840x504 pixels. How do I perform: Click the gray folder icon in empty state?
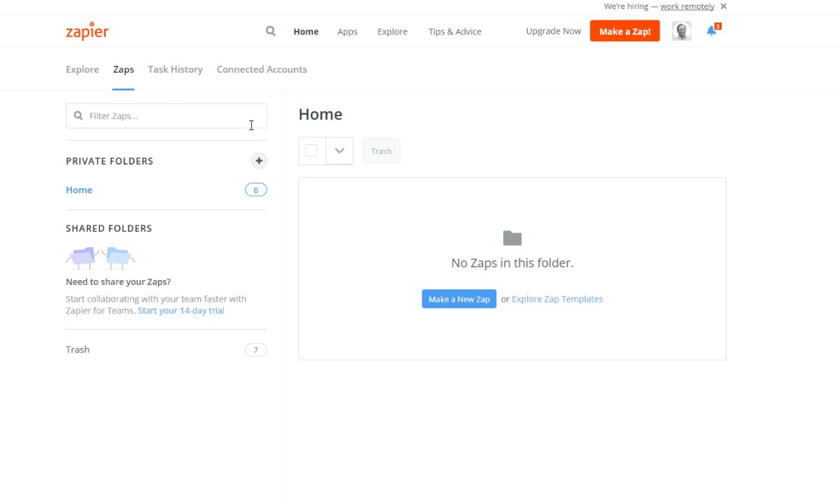512,238
